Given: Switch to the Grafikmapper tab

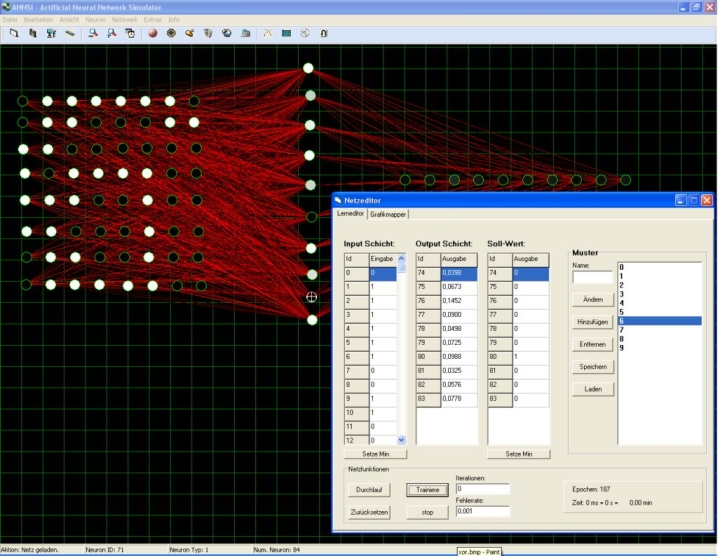Looking at the screenshot, I should click(388, 214).
